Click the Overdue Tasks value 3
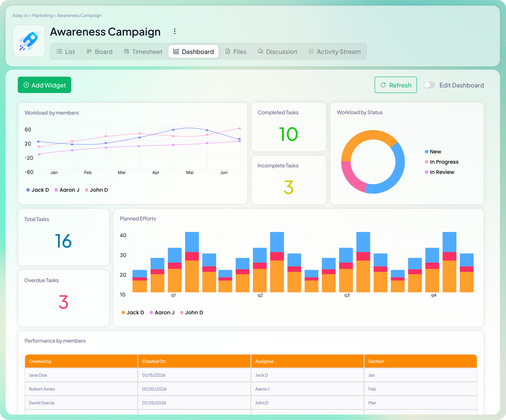506x420 pixels. click(x=63, y=302)
